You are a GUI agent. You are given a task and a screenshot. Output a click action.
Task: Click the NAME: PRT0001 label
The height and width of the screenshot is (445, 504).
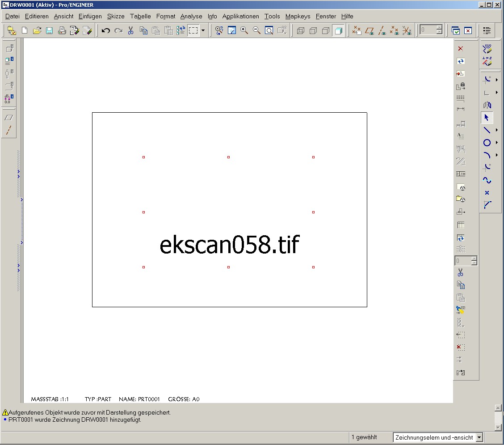coord(139,399)
